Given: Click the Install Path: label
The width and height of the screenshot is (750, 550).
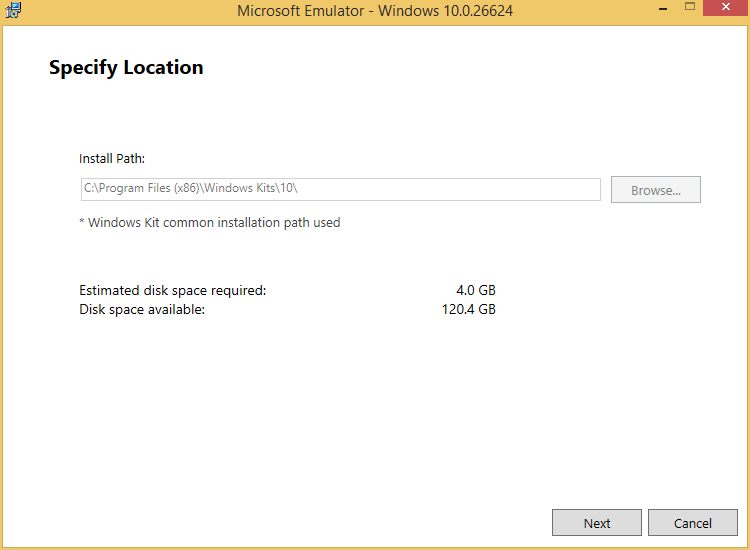Looking at the screenshot, I should [x=112, y=159].
